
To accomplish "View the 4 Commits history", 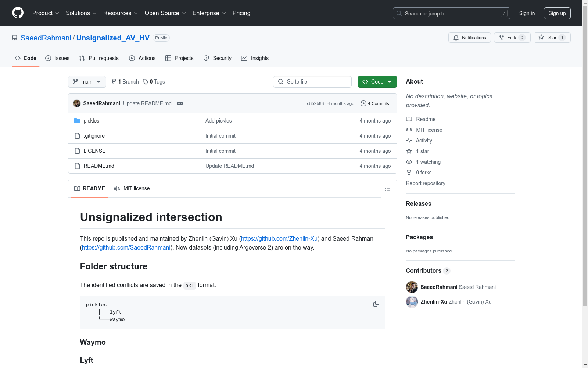I will (375, 103).
